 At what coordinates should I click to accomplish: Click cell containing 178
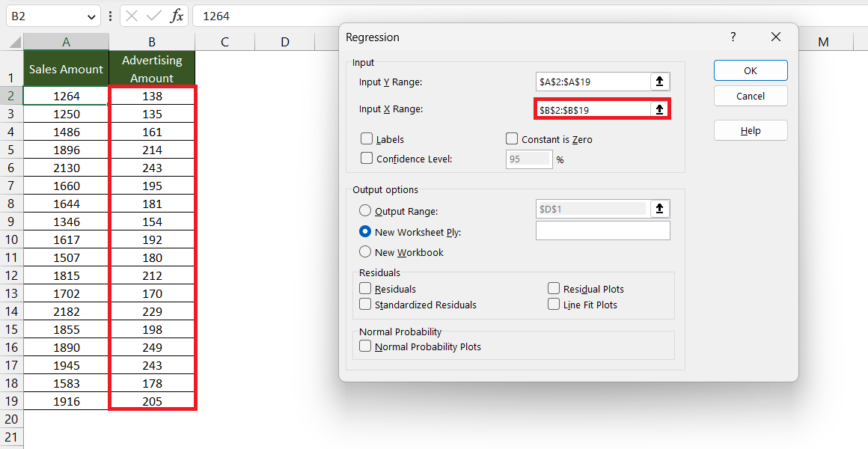pyautogui.click(x=152, y=383)
